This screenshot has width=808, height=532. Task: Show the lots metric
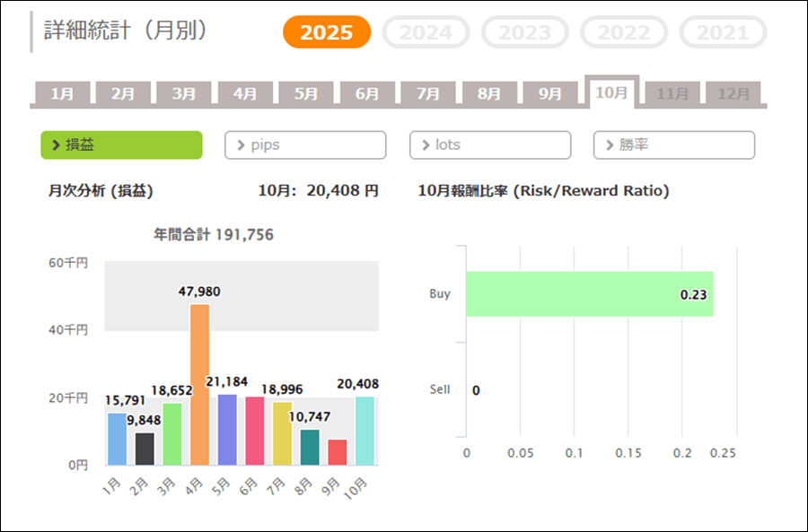coord(489,144)
